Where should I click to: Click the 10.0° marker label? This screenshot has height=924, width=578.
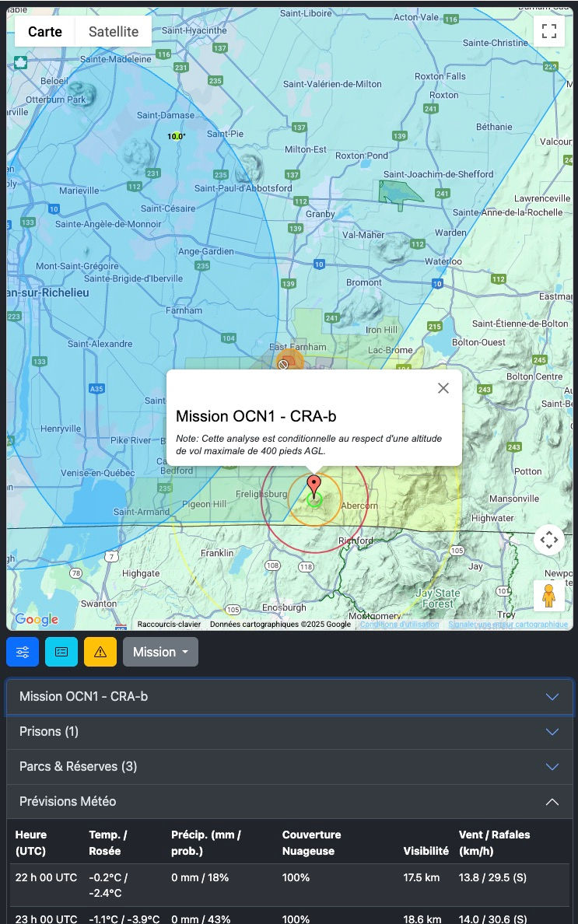pyautogui.click(x=176, y=136)
